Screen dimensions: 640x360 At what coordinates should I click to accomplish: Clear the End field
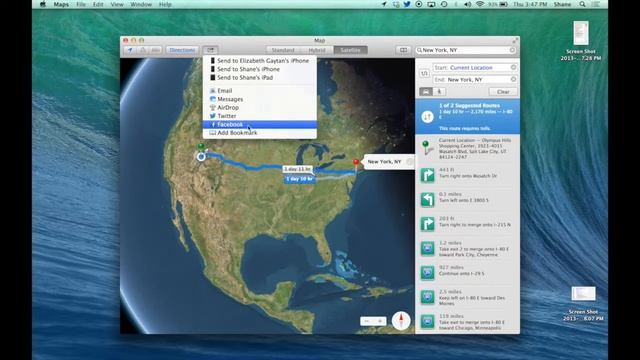(x=513, y=79)
